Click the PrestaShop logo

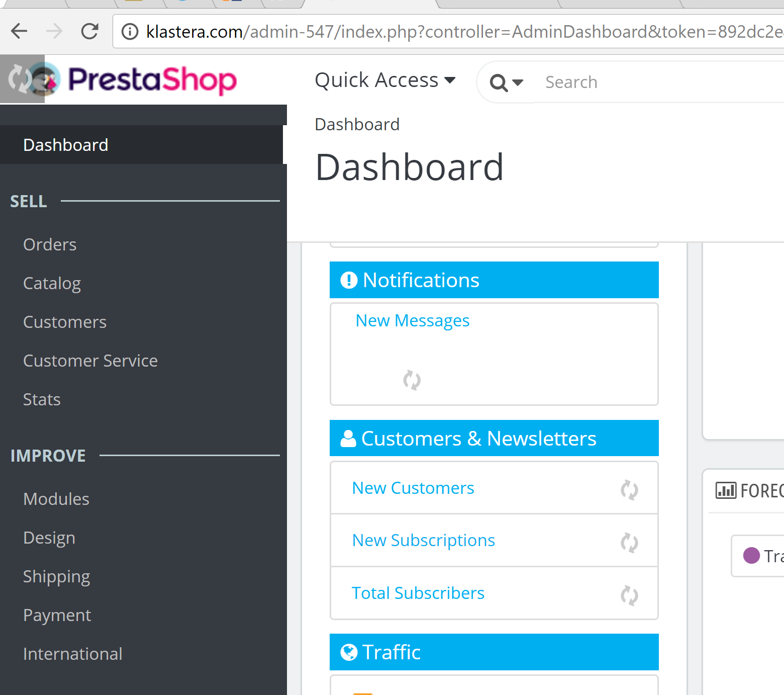152,80
